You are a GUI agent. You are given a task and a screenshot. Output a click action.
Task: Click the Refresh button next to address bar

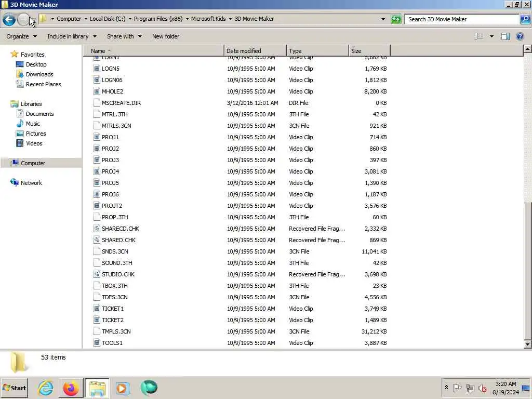pos(395,19)
